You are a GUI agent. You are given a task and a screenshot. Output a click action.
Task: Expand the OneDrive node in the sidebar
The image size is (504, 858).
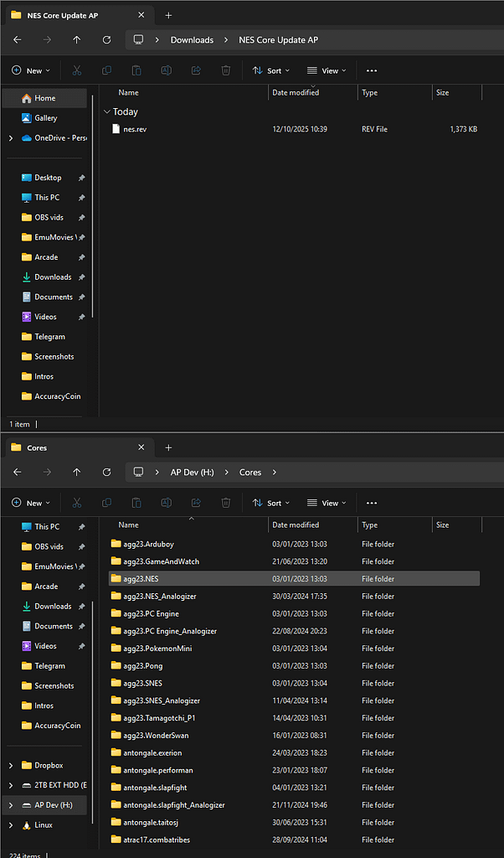tap(10, 138)
